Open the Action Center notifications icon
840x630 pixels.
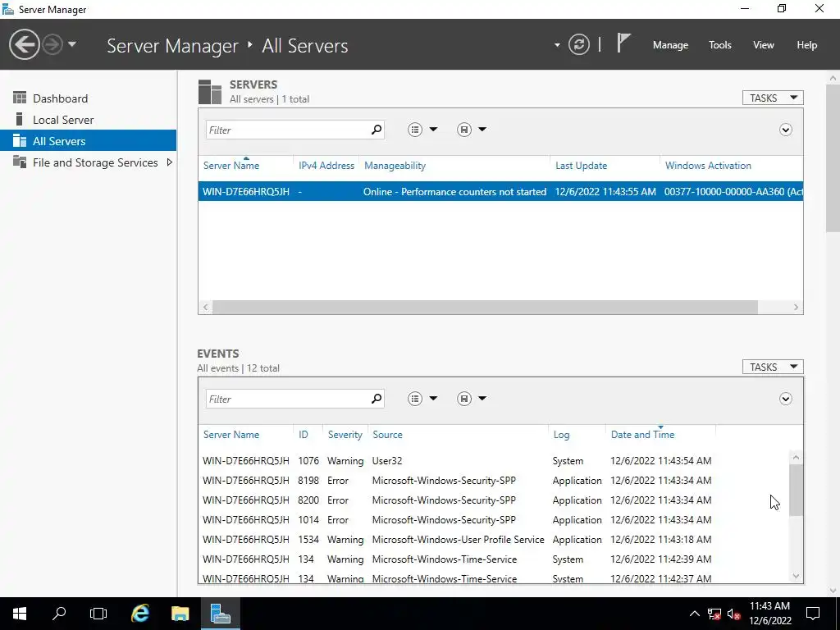[x=813, y=614]
